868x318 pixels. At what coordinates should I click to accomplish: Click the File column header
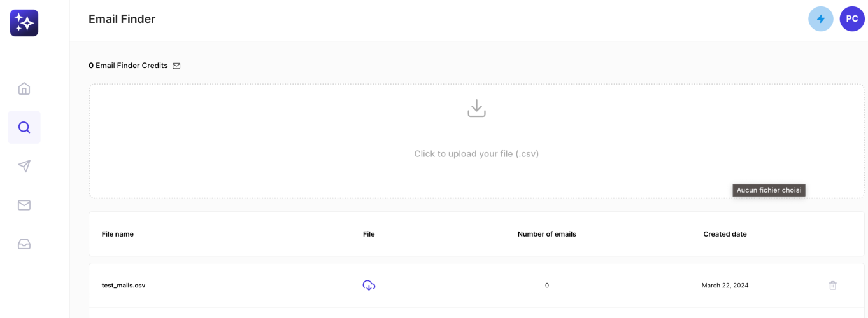(369, 234)
